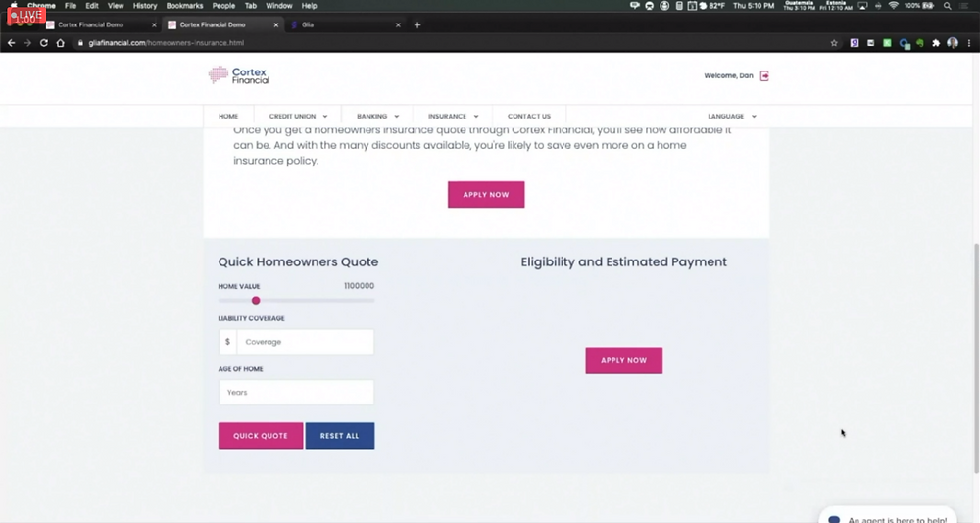This screenshot has height=523, width=980.
Task: Expand the Insurance dropdown menu
Action: click(453, 117)
